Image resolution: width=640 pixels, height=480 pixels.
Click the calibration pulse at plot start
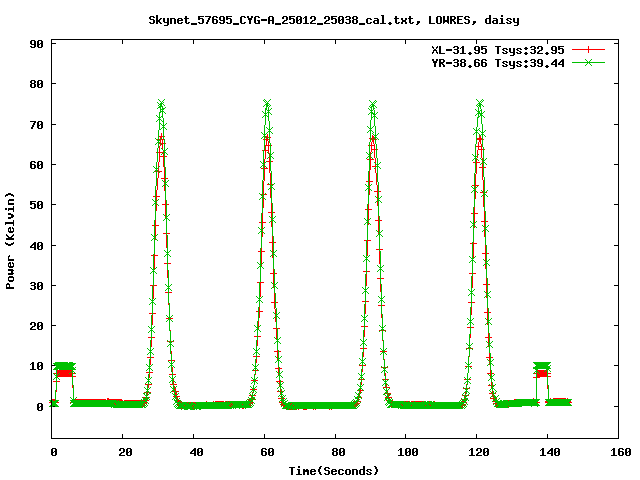click(x=64, y=369)
